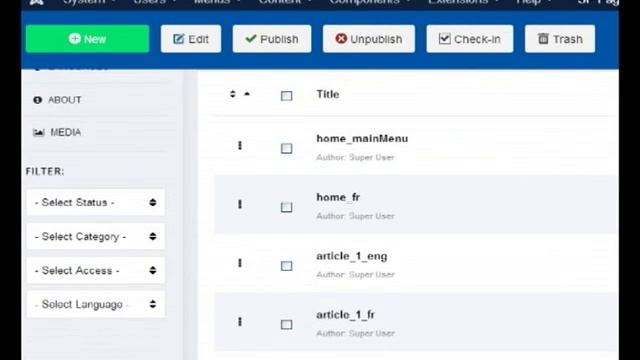Click the green New button
The image size is (640, 360).
tap(87, 39)
